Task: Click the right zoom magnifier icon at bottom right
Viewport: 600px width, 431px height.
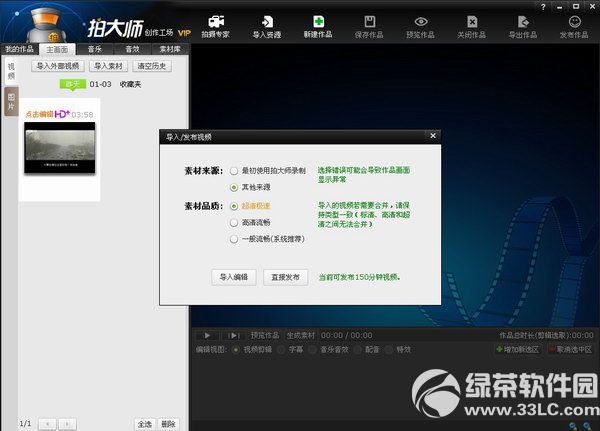Action: pos(587,426)
